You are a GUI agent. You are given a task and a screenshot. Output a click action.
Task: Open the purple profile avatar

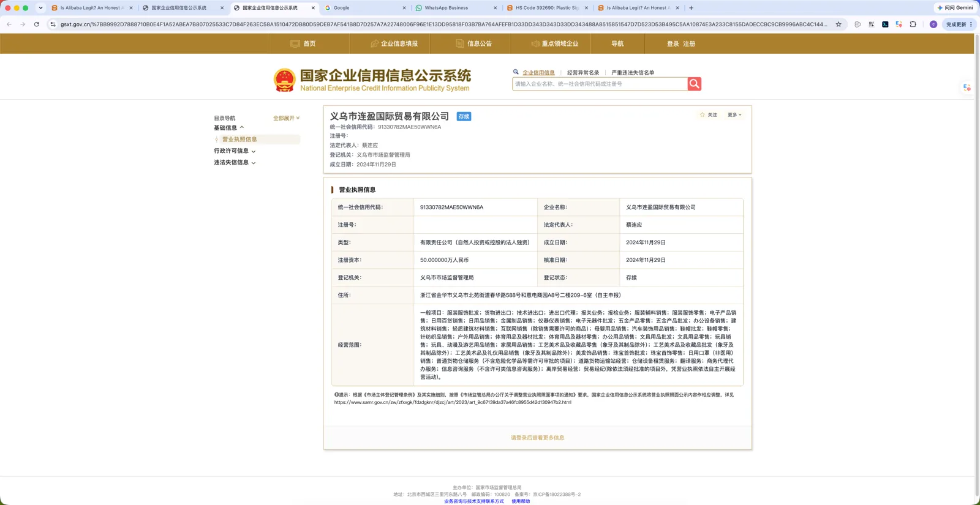tap(933, 24)
